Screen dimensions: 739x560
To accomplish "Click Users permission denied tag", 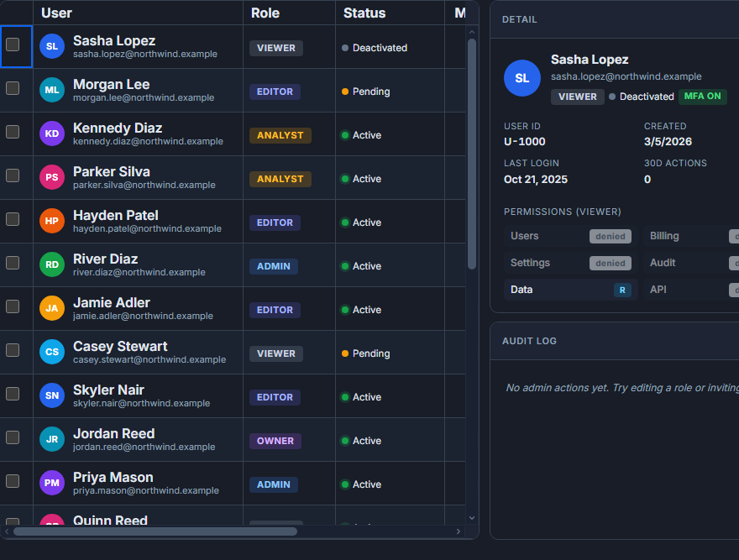I will tap(611, 236).
